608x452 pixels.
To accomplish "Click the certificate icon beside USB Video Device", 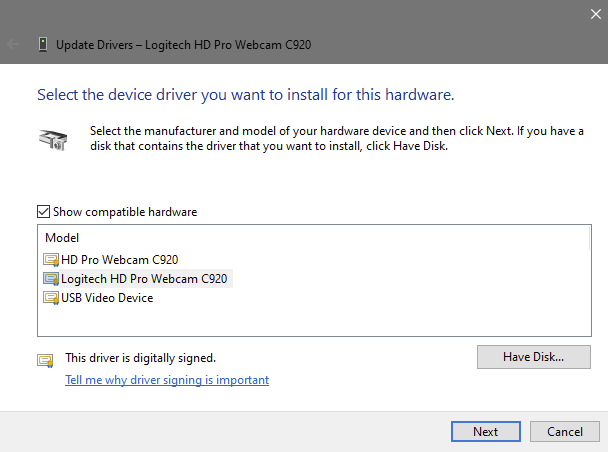I will (51, 298).
